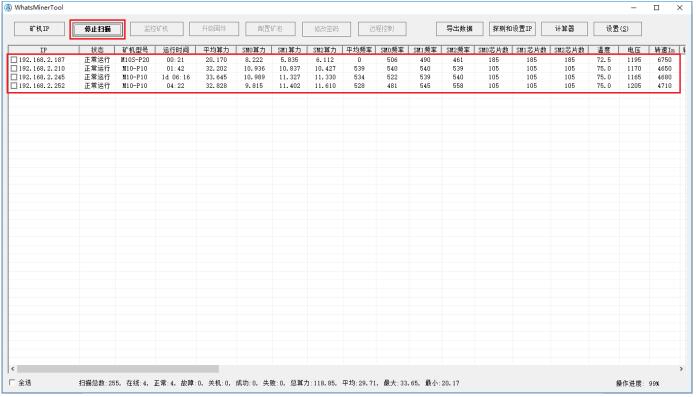Image resolution: width=696 pixels, height=397 pixels.
Task: Sort by the 温度 column header
Action: pyautogui.click(x=604, y=50)
